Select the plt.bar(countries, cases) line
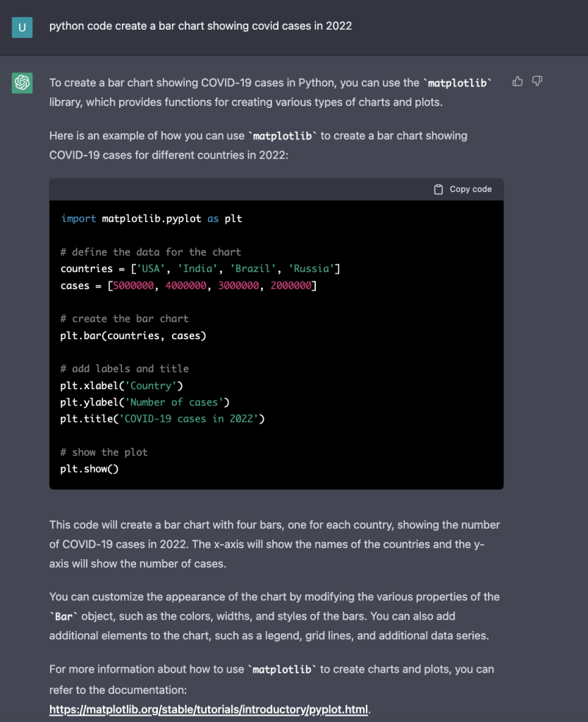The width and height of the screenshot is (588, 722). (x=133, y=336)
